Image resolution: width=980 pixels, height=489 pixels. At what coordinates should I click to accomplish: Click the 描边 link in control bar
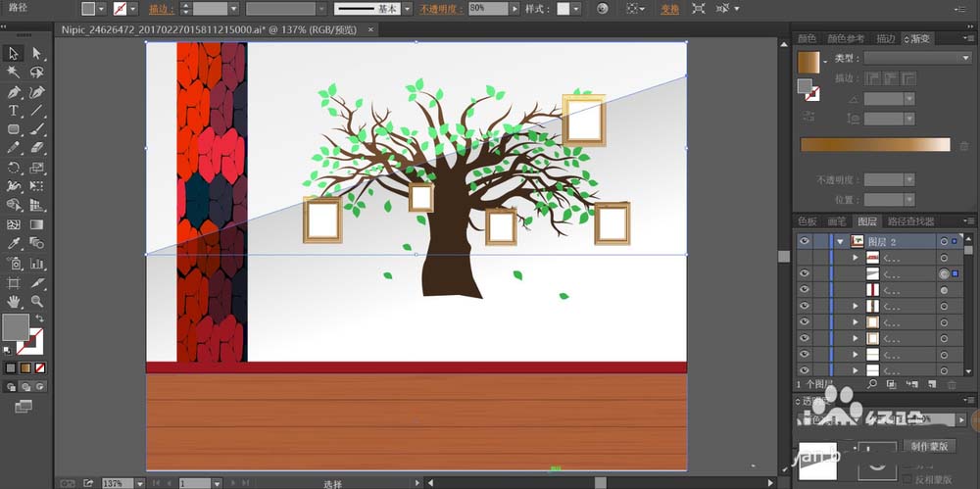[162, 9]
